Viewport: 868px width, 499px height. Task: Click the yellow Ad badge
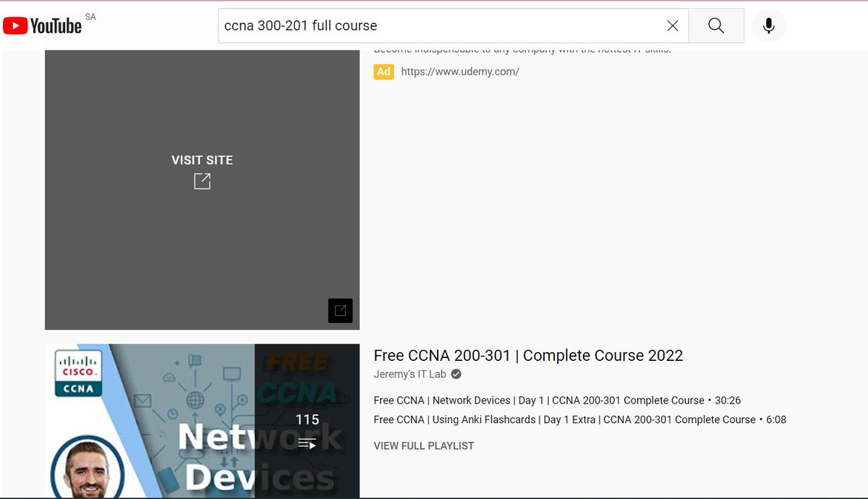383,72
